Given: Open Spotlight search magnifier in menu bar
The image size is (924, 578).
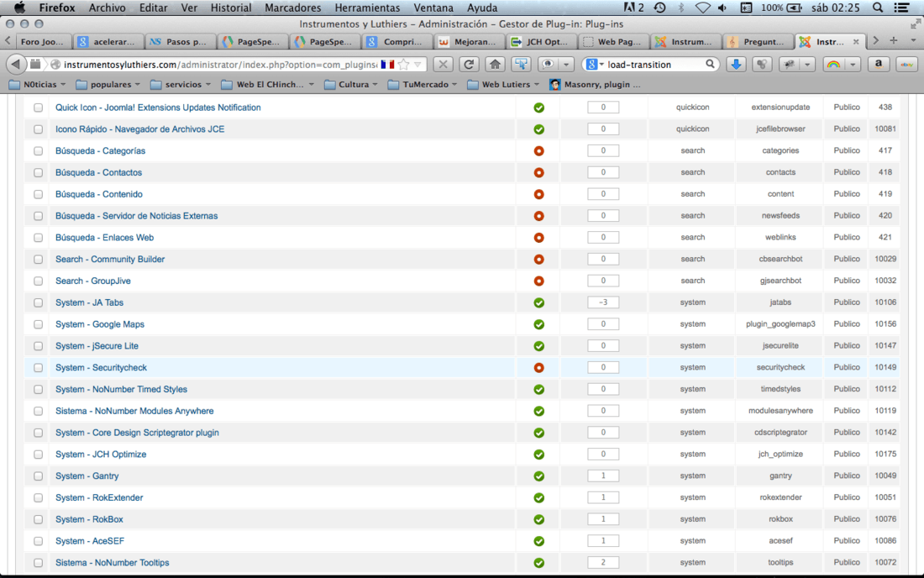Looking at the screenshot, I should (x=878, y=8).
